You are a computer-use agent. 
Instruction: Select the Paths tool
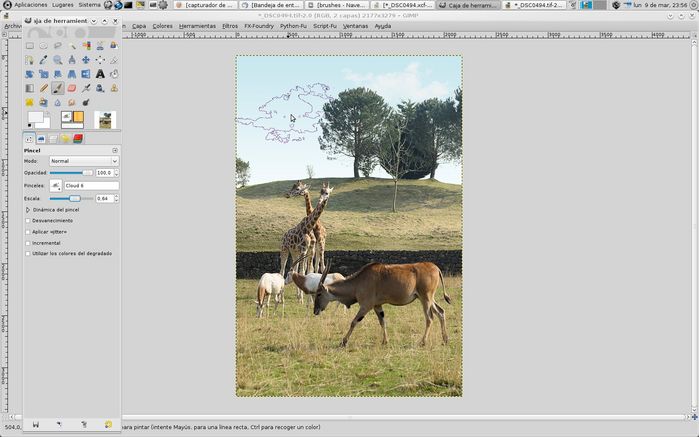coord(29,60)
